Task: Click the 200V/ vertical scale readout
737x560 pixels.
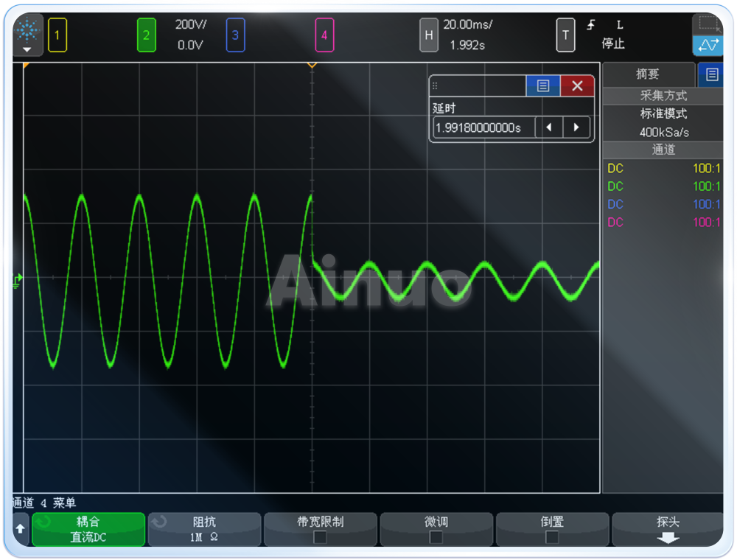Action: [191, 24]
